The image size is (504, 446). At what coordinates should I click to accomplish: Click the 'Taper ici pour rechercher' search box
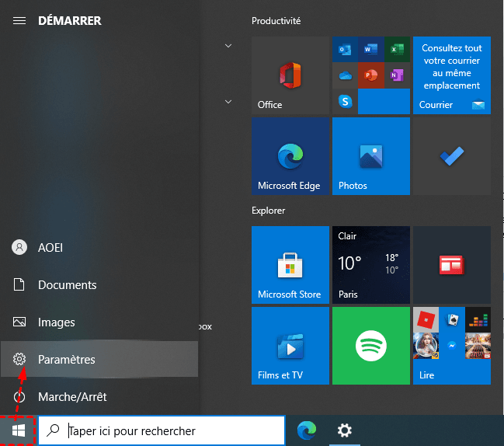coord(162,430)
